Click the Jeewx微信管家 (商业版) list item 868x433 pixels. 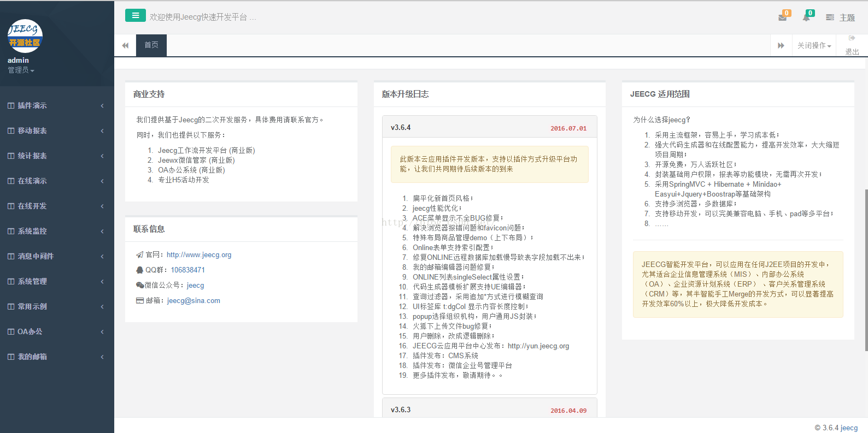pos(196,160)
